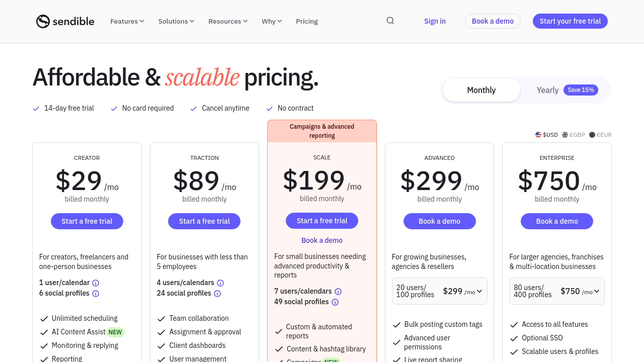
Task: Click info icon beside 49 social profiles
Action: coord(335,302)
